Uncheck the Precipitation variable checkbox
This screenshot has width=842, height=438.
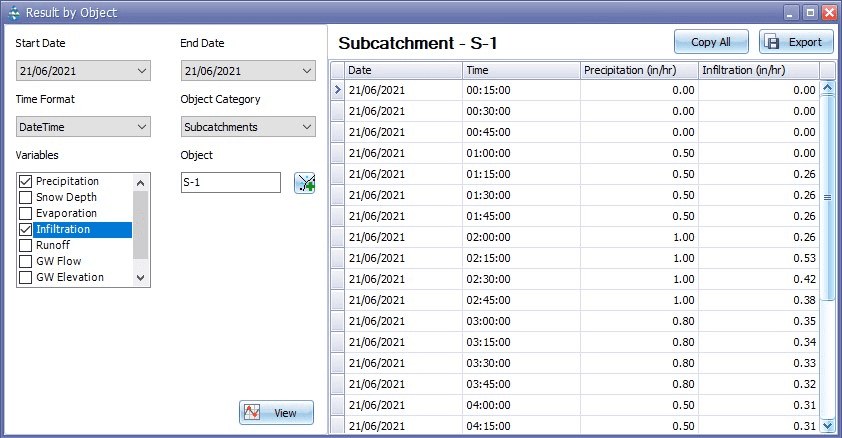26,181
